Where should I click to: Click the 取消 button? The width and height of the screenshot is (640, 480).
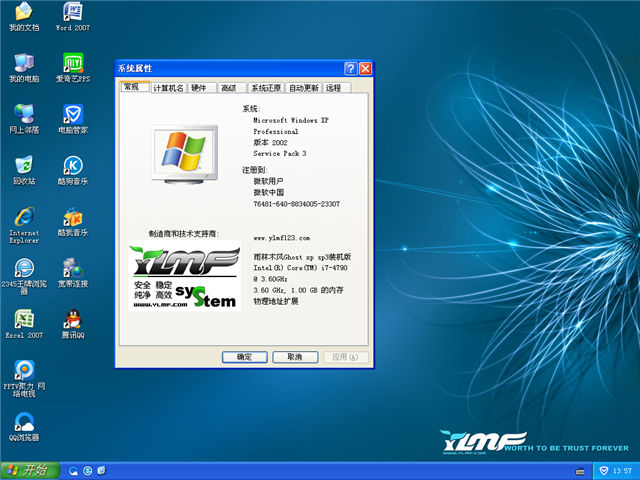click(295, 357)
